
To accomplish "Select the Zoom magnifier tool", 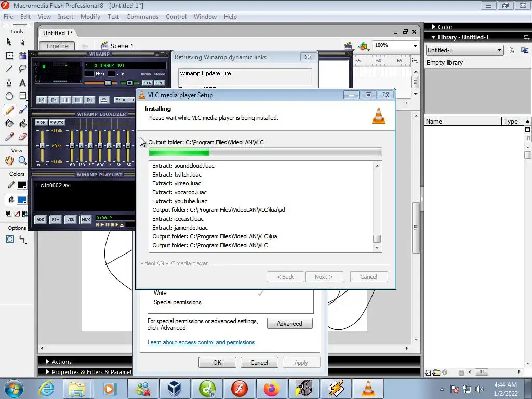I will pyautogui.click(x=22, y=161).
